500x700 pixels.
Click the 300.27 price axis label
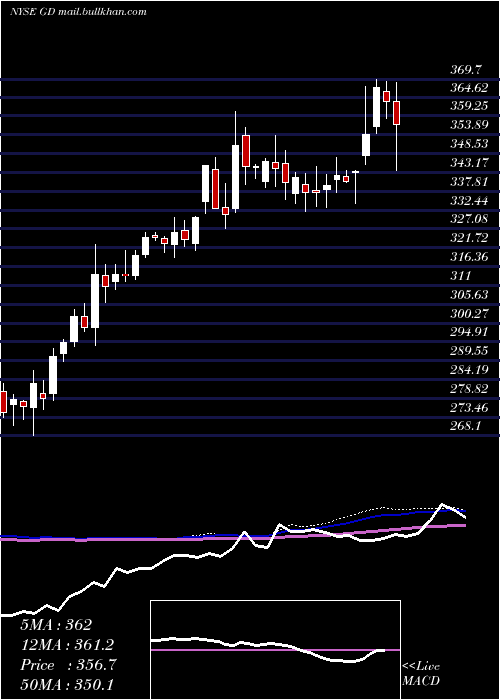[x=469, y=313]
